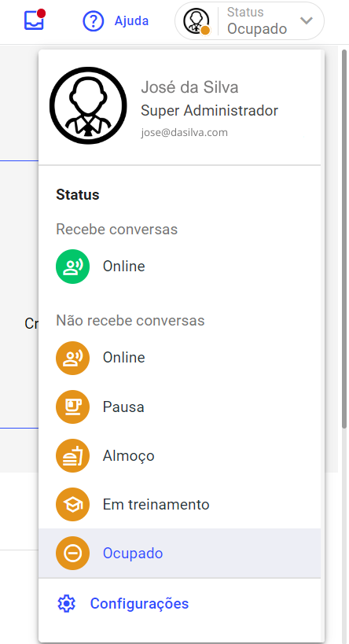Click the Status section heading
The height and width of the screenshot is (644, 349).
coord(78,194)
